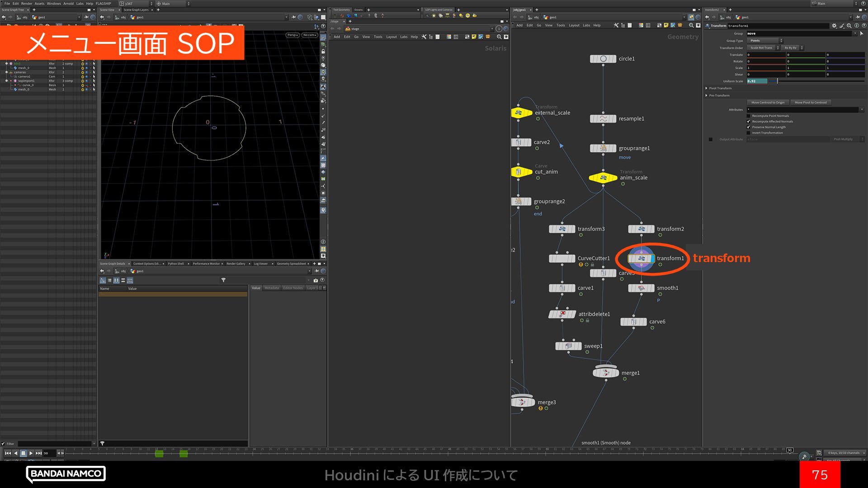Click the filter funnel icon in Scene Graph Details
Viewport: 868px width, 488px height.
pyautogui.click(x=223, y=280)
